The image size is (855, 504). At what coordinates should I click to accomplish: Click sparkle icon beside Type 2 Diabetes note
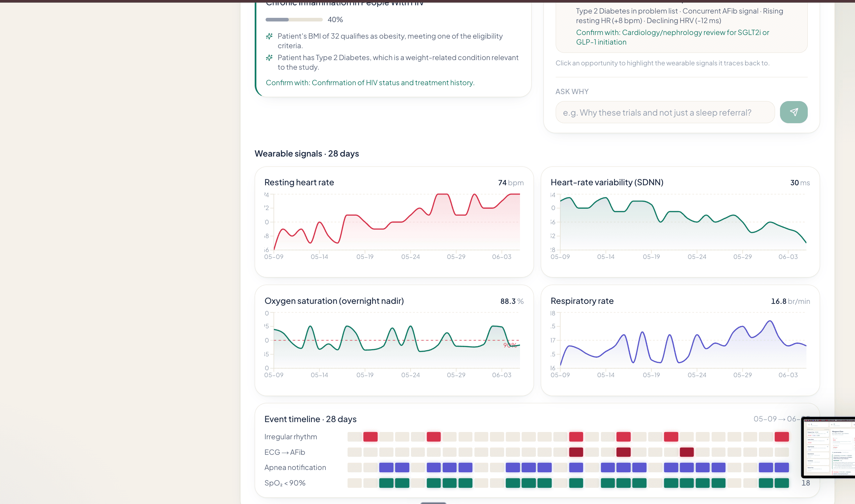click(269, 58)
